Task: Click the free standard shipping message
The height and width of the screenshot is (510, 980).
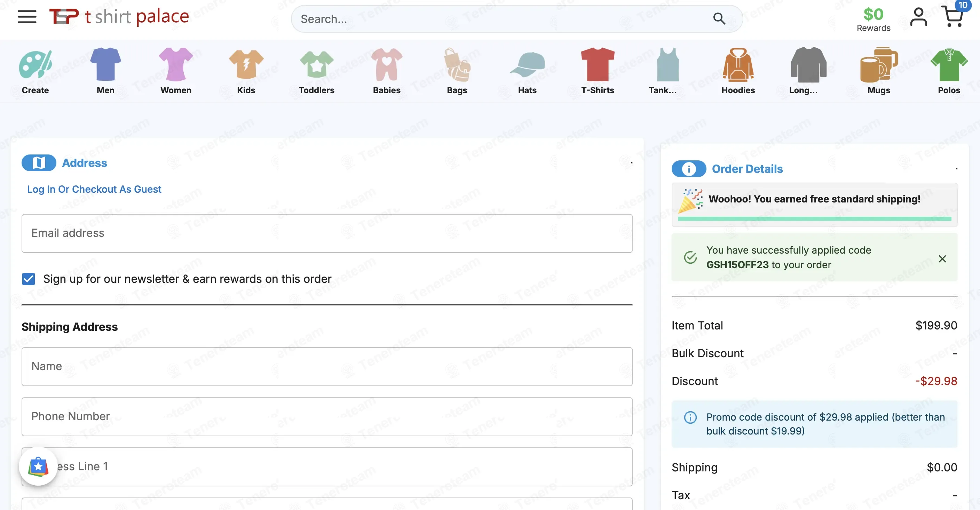Action: point(814,199)
